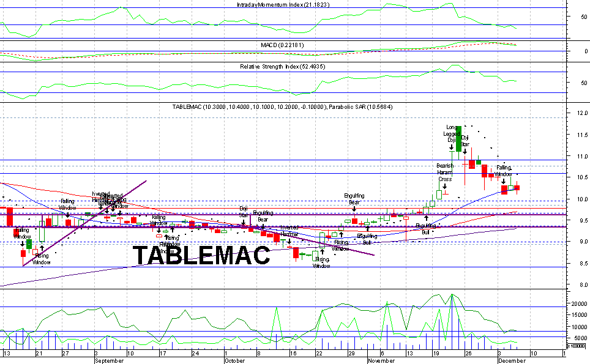The image size is (590, 364).
Task: Click the date label 22 on the time axis
Action: click(x=319, y=354)
